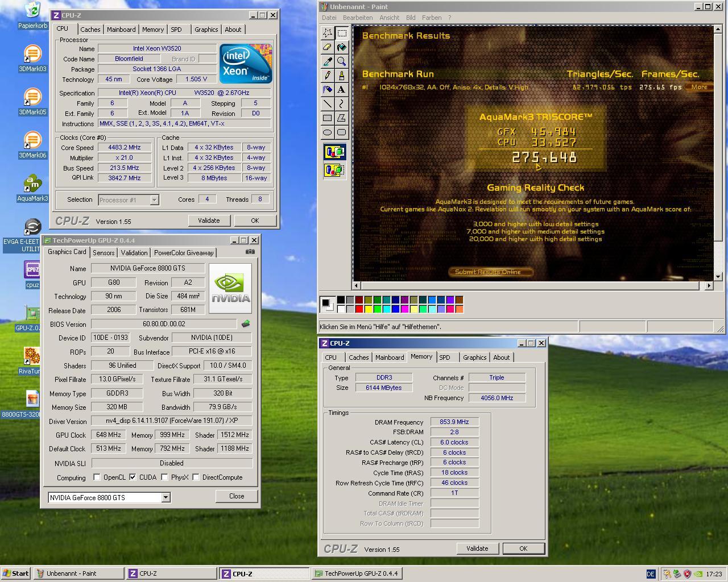The height and width of the screenshot is (582, 728).
Task: Select the Airbrush spray tool
Action: click(x=328, y=89)
